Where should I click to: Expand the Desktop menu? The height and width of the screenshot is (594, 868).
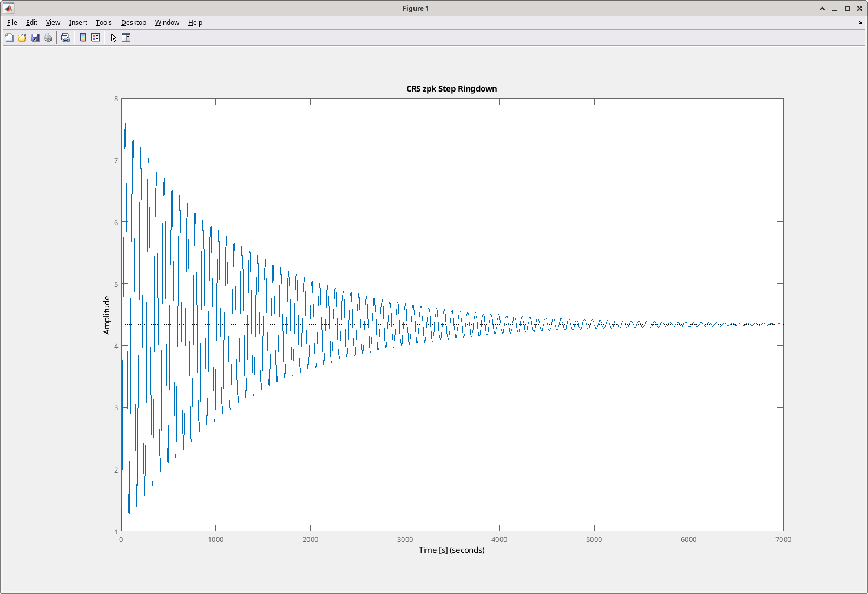pyautogui.click(x=134, y=22)
